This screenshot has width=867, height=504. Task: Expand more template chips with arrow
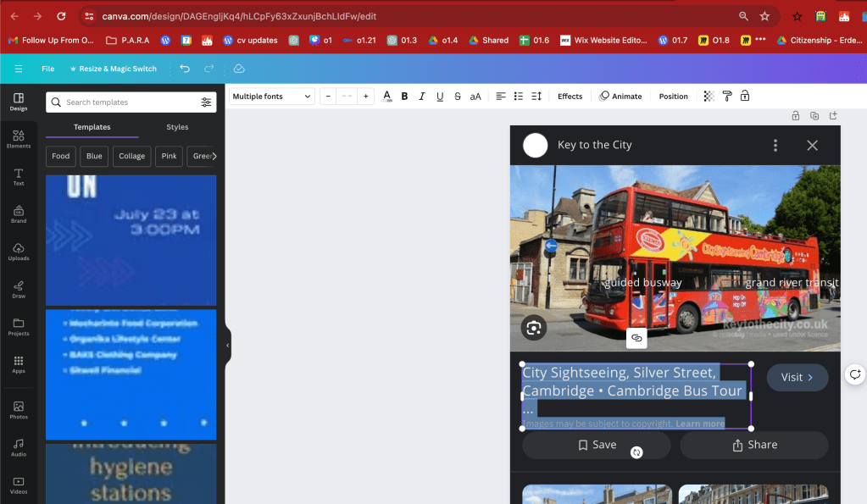[x=214, y=156]
